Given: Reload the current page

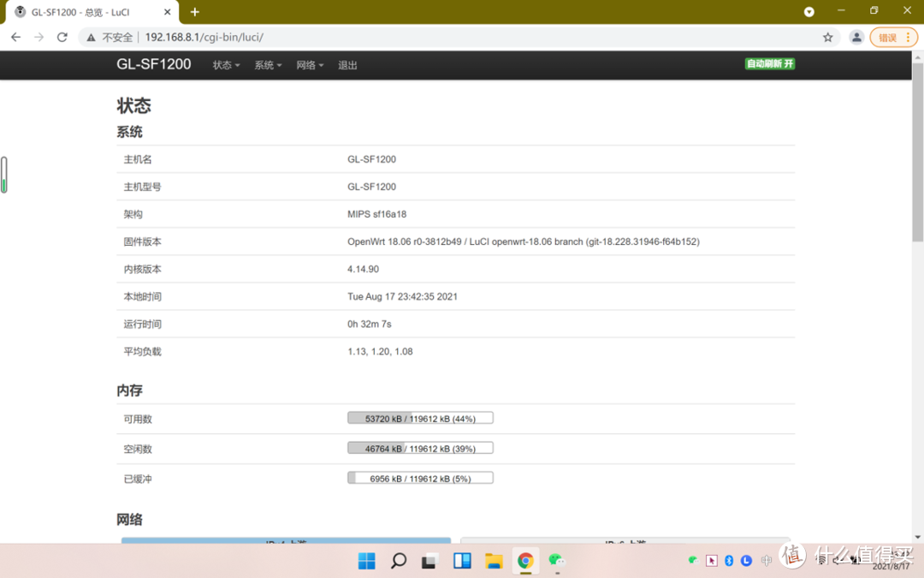Looking at the screenshot, I should 61,37.
